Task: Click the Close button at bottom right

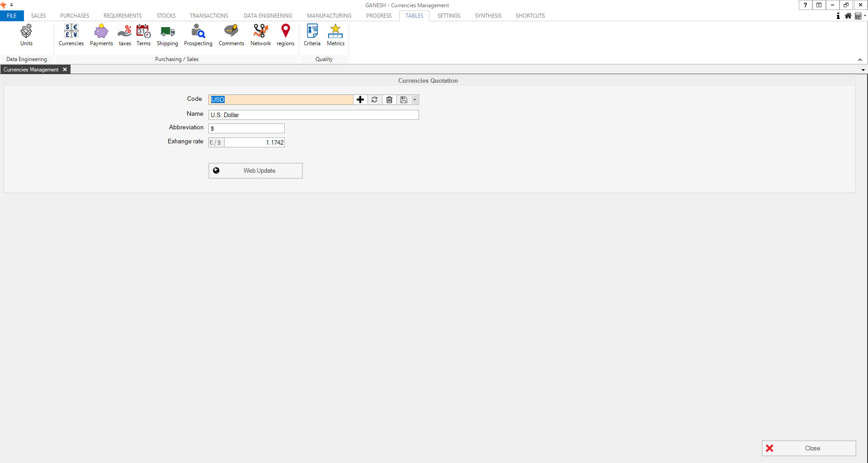Action: tap(808, 448)
